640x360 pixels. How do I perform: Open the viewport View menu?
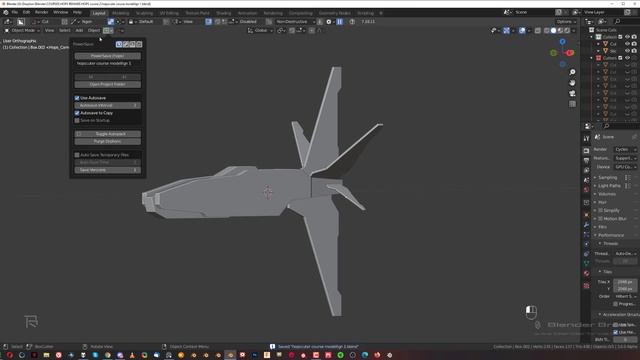49,31
